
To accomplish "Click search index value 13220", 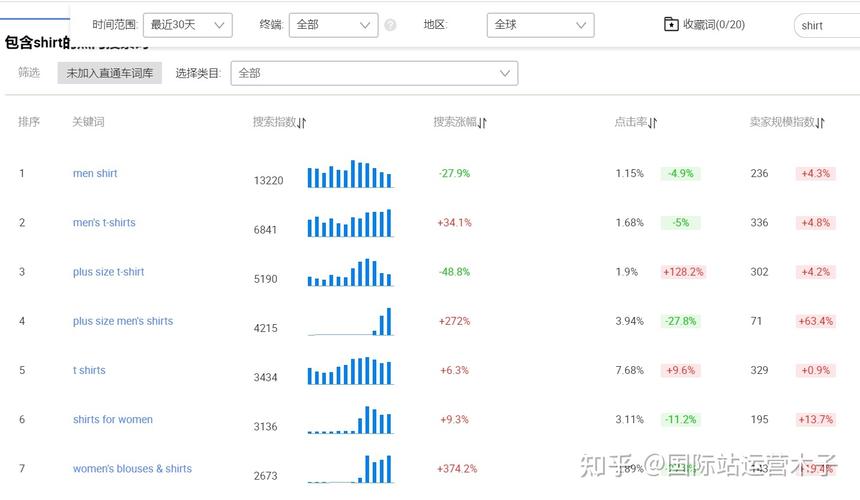I will [x=268, y=180].
